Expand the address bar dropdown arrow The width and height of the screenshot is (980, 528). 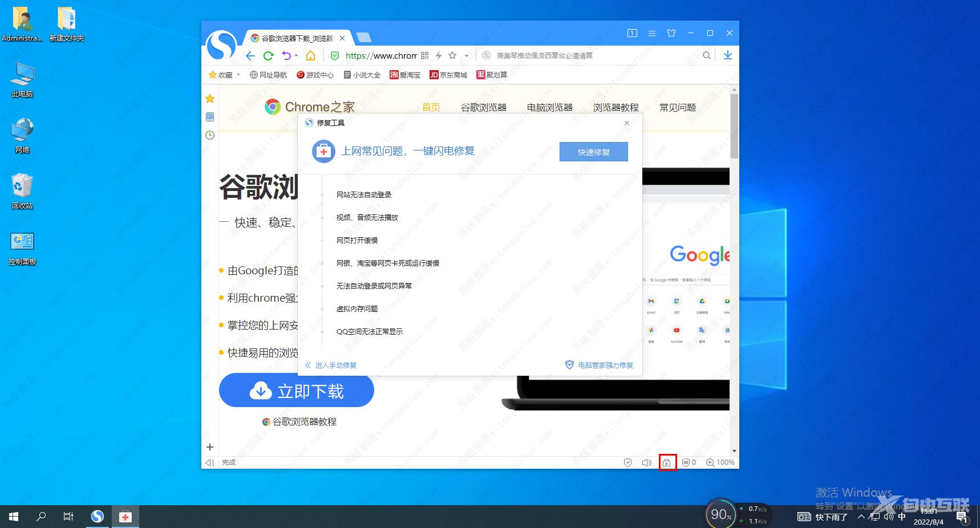[x=467, y=55]
